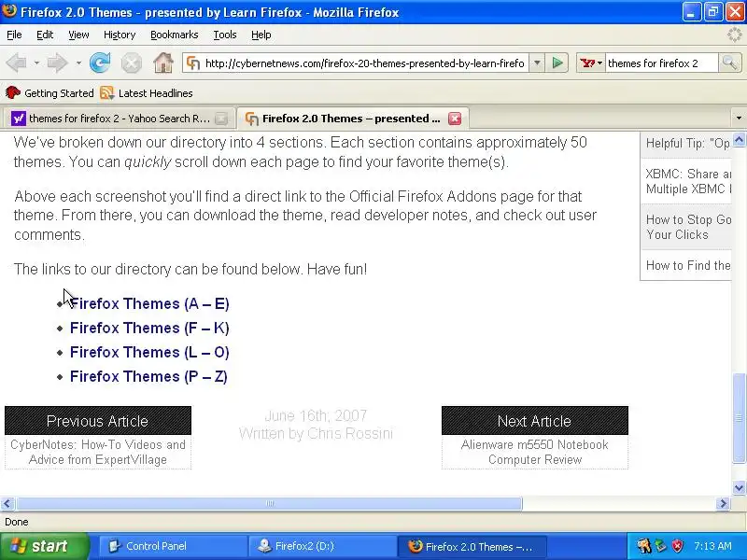Open the File menu
This screenshot has height=560, width=747.
click(14, 35)
